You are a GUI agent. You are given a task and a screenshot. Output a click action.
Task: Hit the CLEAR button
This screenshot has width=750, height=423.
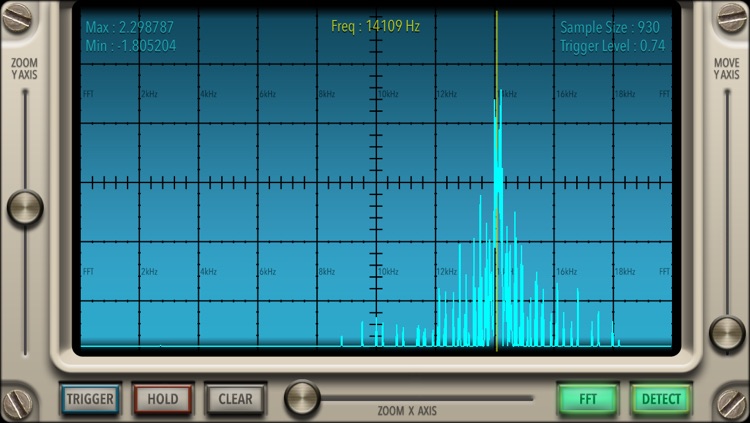tap(235, 399)
